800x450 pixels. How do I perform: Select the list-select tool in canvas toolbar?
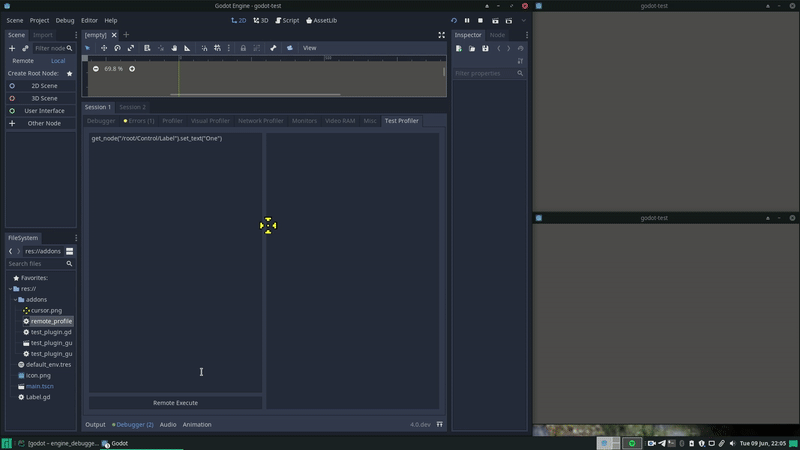[147, 48]
